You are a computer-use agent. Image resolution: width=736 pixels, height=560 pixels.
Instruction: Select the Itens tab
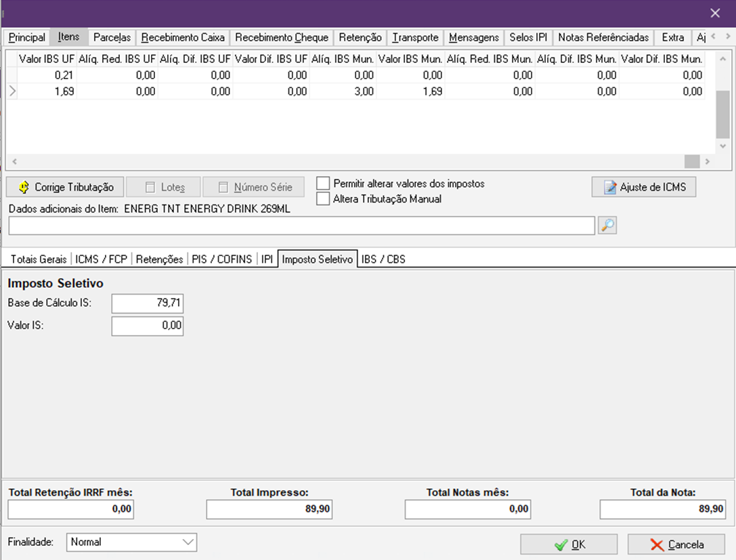[68, 37]
